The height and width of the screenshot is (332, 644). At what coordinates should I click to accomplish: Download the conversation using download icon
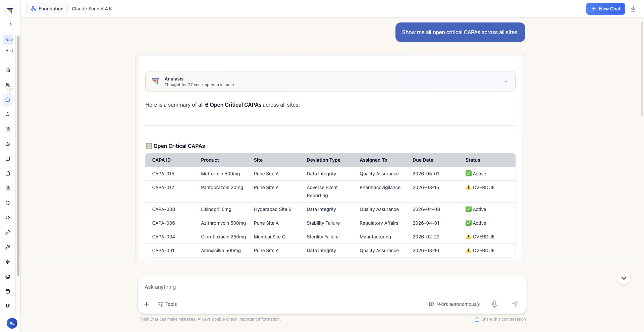633,9
